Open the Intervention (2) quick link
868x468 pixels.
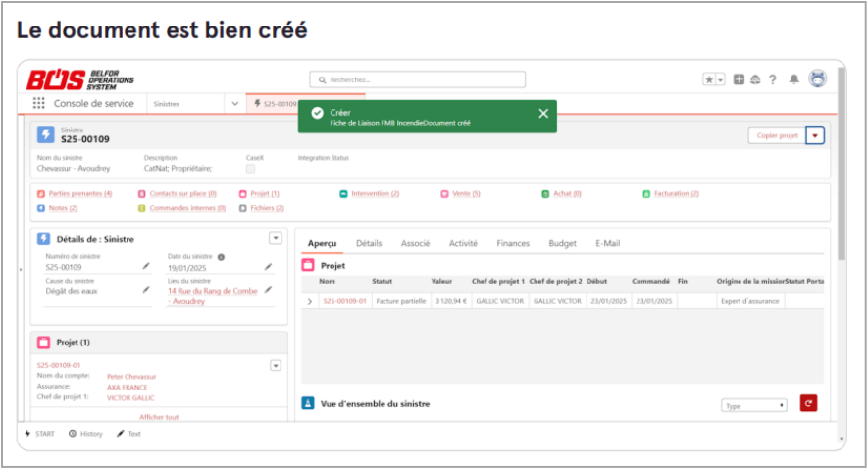pos(375,194)
